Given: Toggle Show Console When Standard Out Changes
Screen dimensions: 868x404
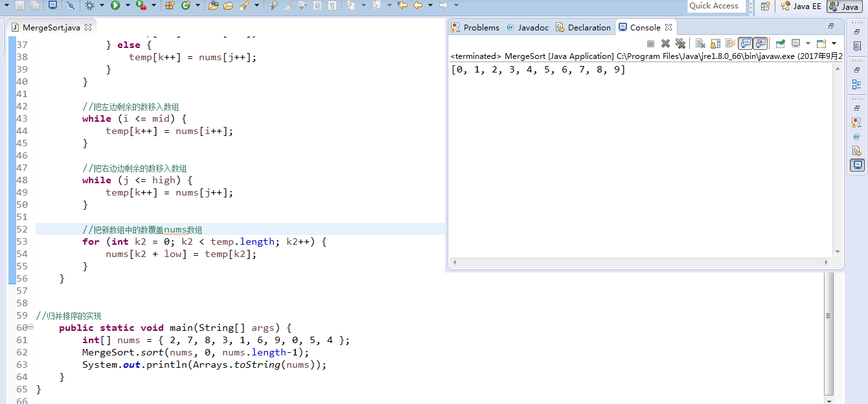Looking at the screenshot, I should 745,43.
